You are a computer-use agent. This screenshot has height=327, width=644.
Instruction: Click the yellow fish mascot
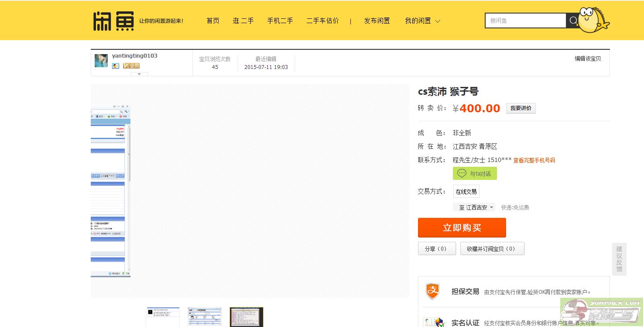(593, 20)
